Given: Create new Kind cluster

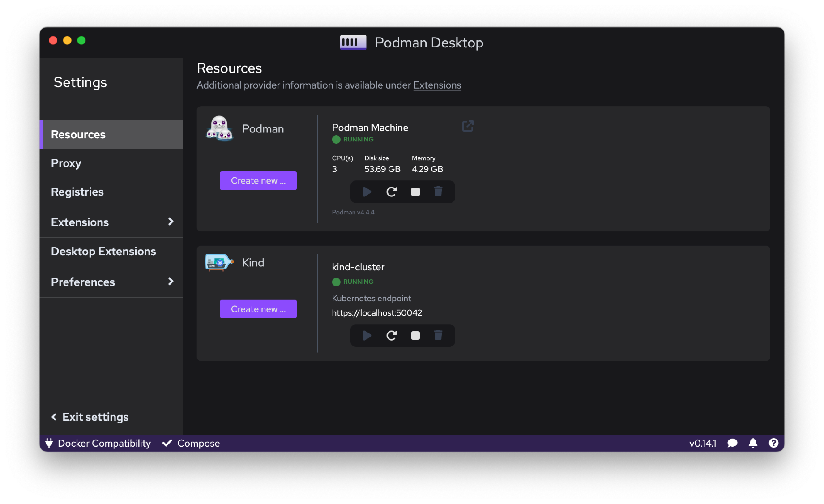Looking at the screenshot, I should click(258, 309).
